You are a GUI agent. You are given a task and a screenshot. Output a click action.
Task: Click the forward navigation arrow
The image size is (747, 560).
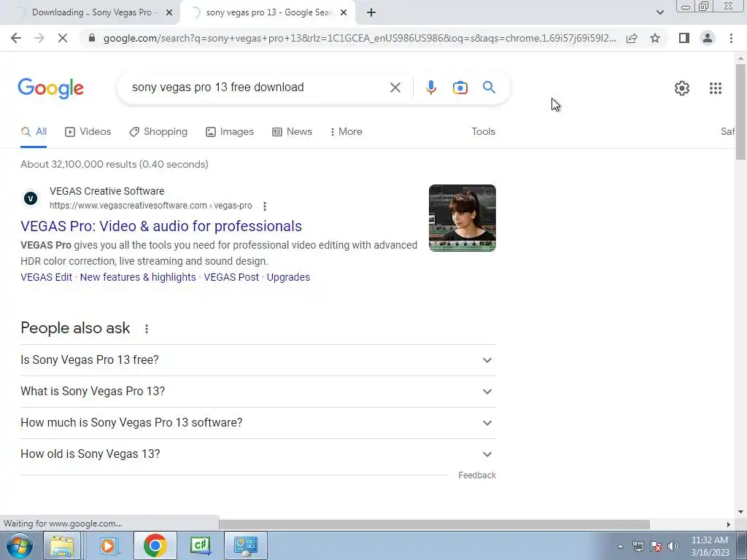point(39,38)
